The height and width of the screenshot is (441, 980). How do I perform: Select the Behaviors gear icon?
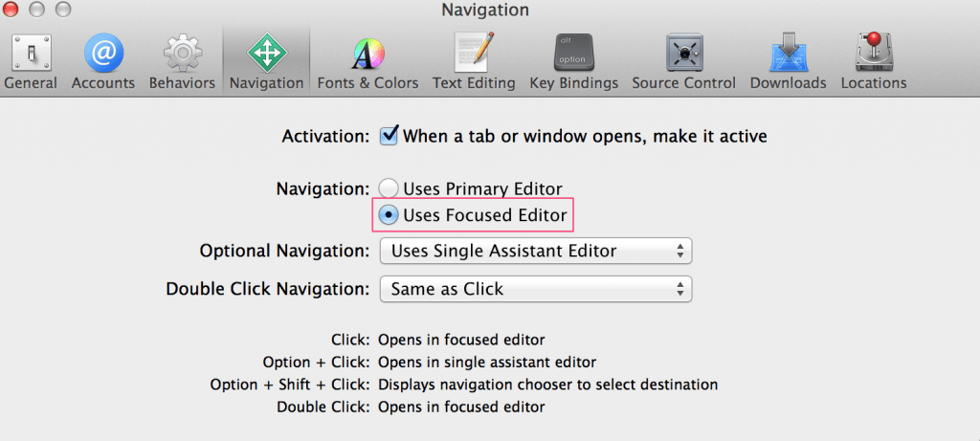point(182,54)
